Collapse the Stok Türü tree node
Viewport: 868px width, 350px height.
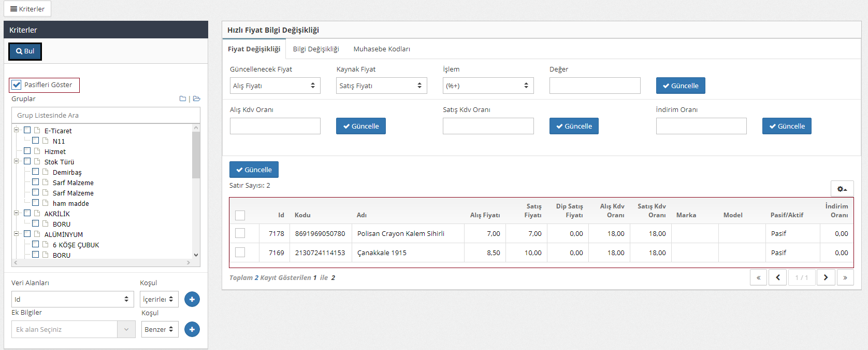tap(16, 161)
